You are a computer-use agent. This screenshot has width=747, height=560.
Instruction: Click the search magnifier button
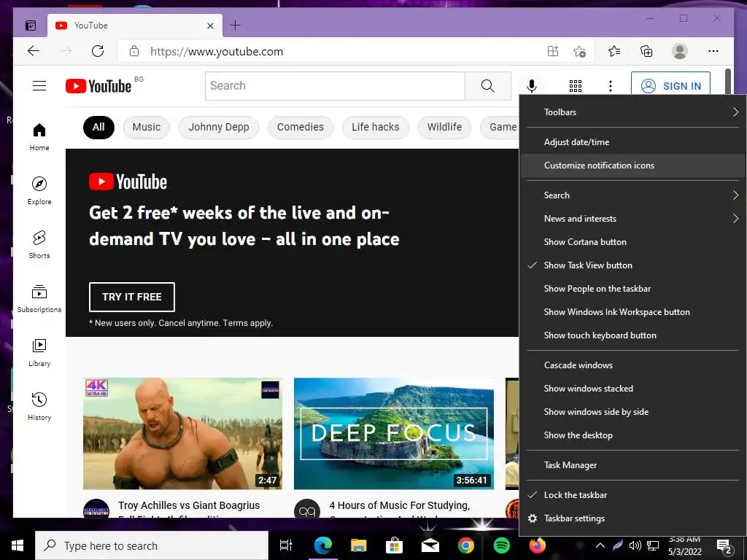[487, 86]
